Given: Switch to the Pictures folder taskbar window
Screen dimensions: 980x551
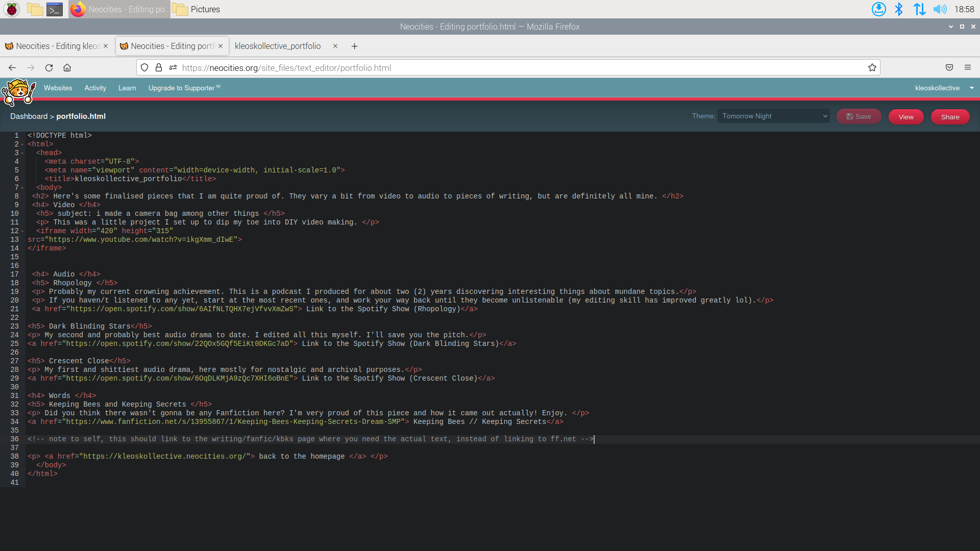Looking at the screenshot, I should [x=197, y=9].
